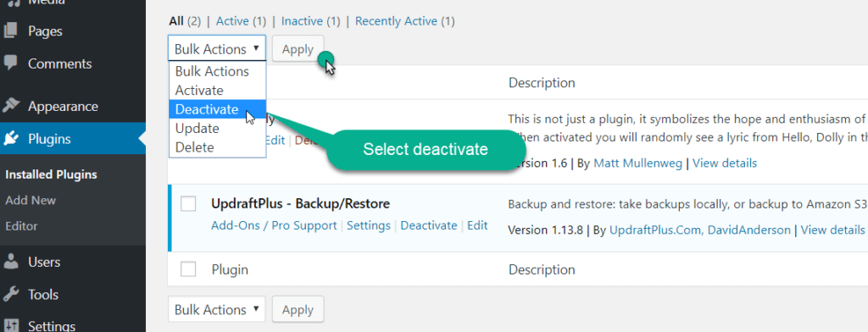
Task: Go to Users in admin sidebar
Action: pos(44,262)
